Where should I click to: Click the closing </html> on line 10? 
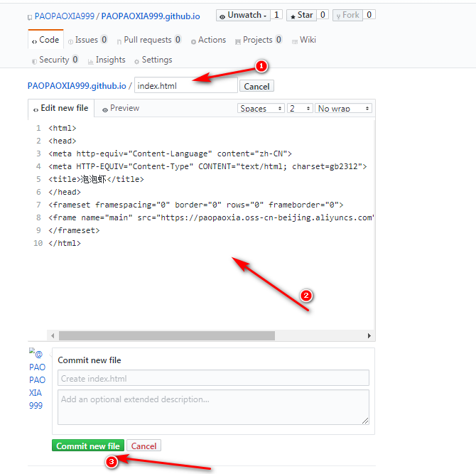click(65, 243)
